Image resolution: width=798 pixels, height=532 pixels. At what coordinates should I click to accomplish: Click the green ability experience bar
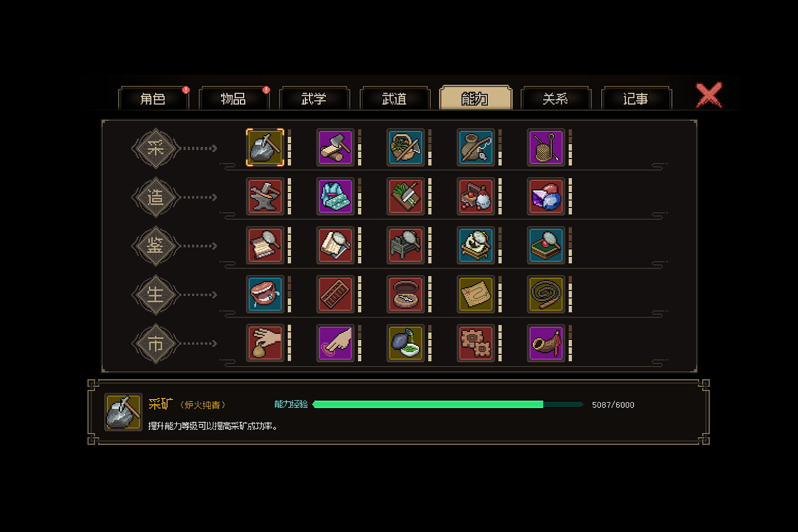click(x=448, y=404)
